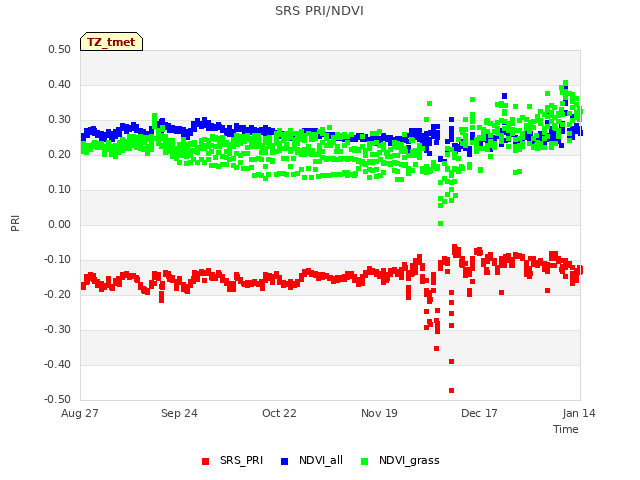Select the NDVI_all legend label

pos(321,460)
